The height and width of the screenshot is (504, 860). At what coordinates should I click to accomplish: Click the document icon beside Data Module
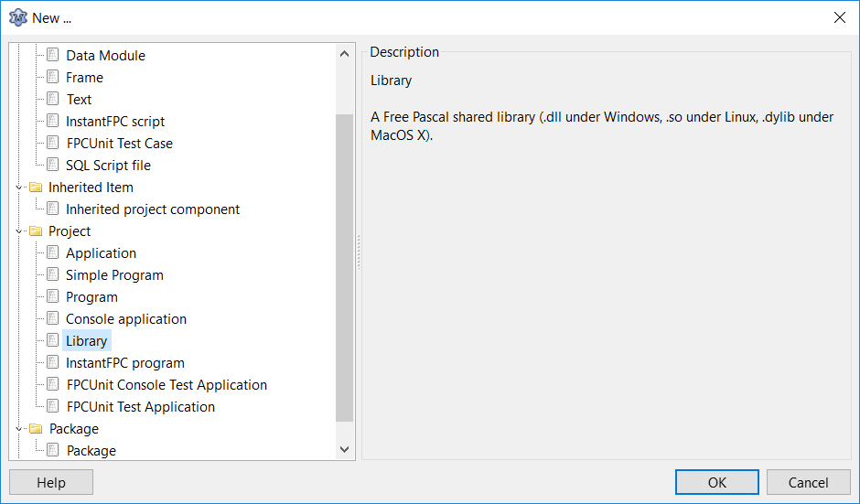pos(53,55)
